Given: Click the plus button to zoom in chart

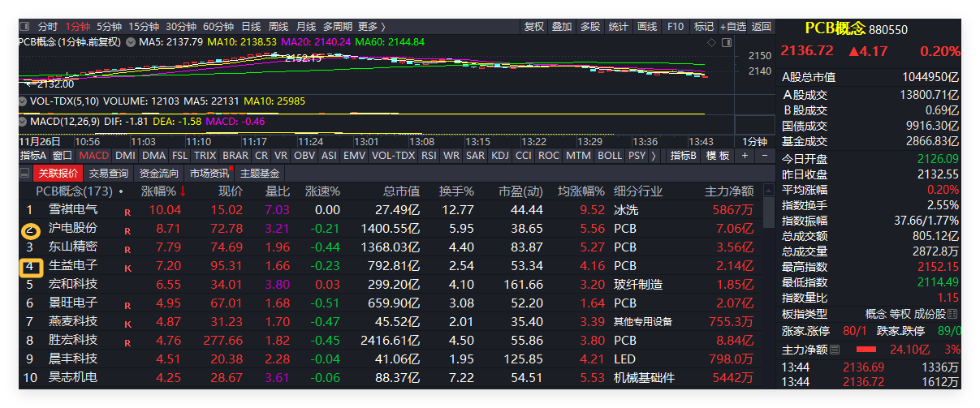Looking at the screenshot, I should pyautogui.click(x=745, y=155).
